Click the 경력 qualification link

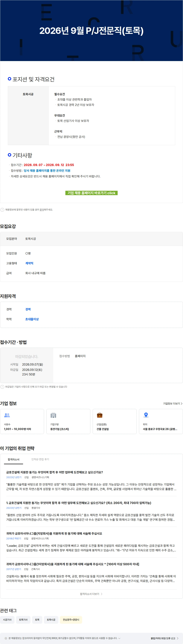pyautogui.click(x=28, y=309)
